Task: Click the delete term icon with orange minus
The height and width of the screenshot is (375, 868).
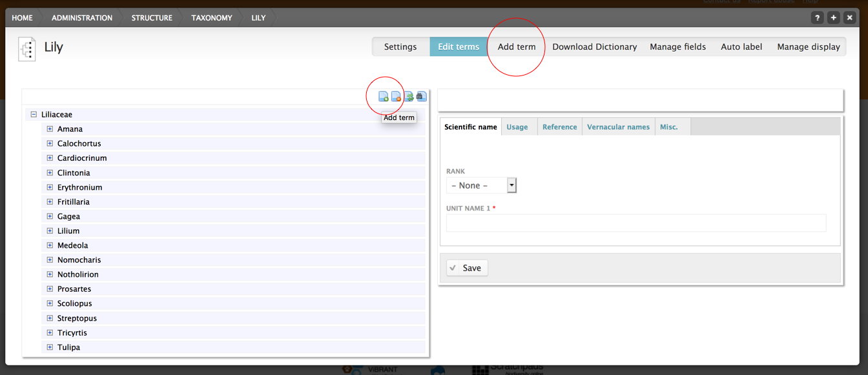Action: click(396, 97)
